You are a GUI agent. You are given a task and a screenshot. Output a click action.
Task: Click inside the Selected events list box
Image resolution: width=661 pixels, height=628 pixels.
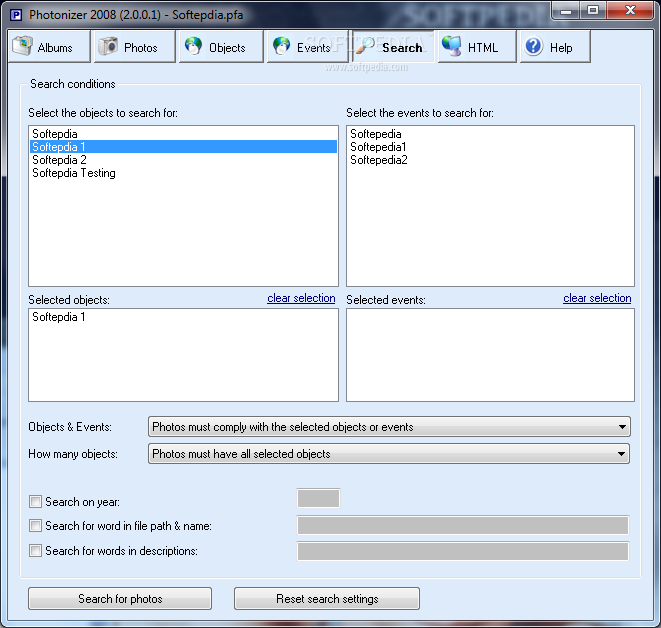(x=490, y=355)
